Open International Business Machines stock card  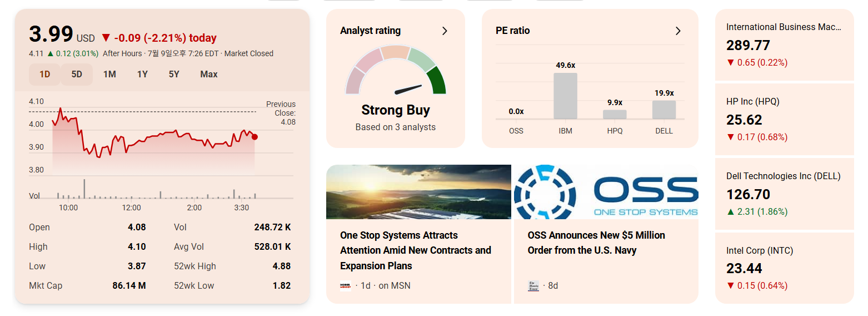784,45
